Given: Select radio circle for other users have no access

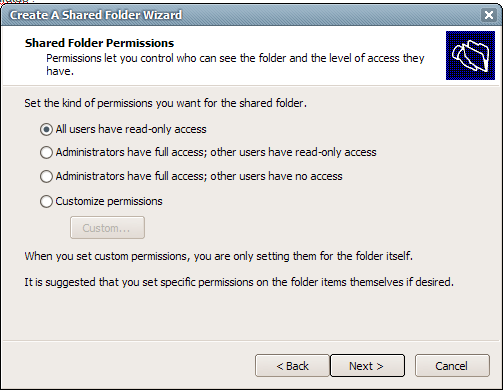Looking at the screenshot, I should coord(46,176).
